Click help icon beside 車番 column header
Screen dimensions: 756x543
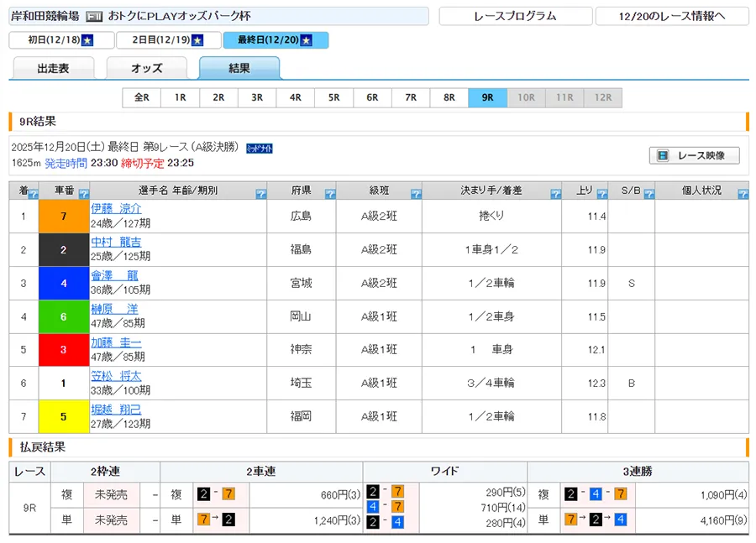pyautogui.click(x=83, y=194)
